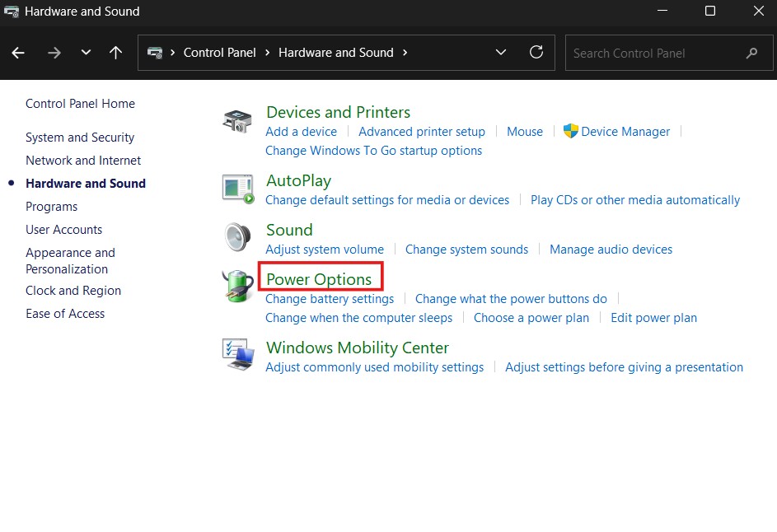Click the Sound speaker icon

pyautogui.click(x=238, y=237)
